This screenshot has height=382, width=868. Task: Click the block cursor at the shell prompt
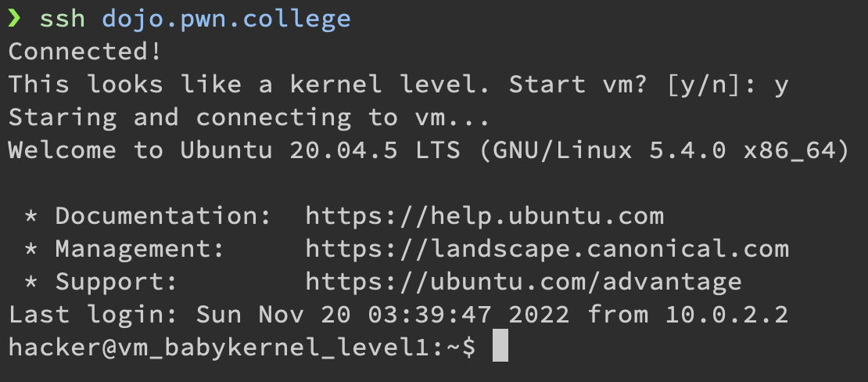(500, 348)
